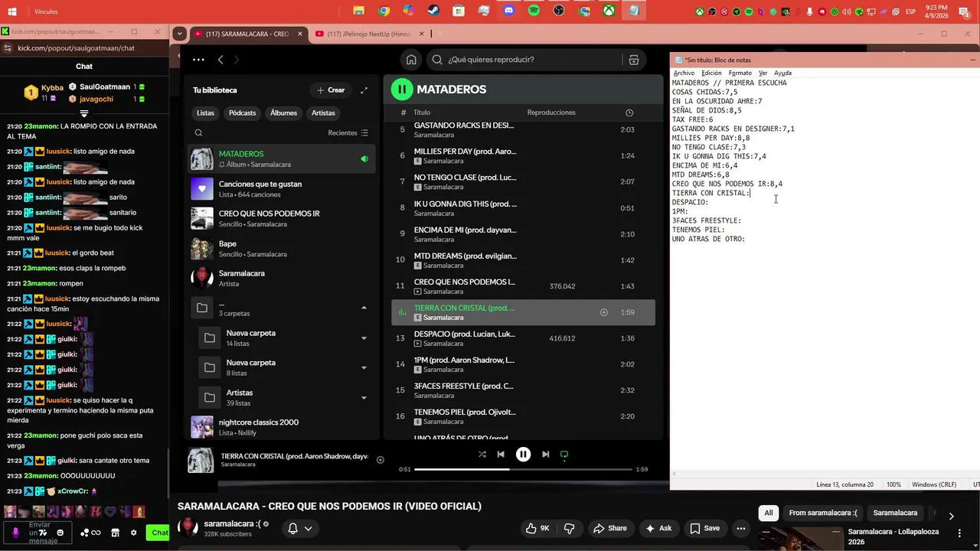Screen dimensions: 980x551
Task: Dislike the YouTube video
Action: click(x=569, y=528)
